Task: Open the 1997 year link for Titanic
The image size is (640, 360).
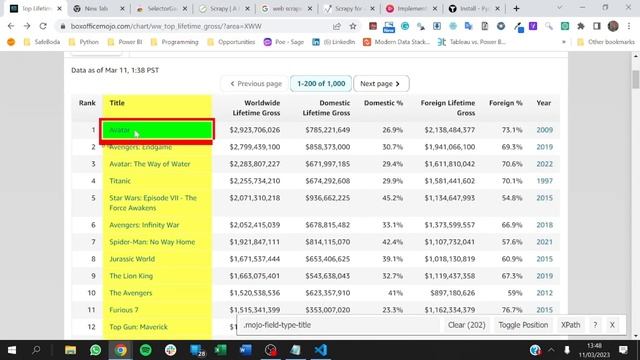Action: pos(544,181)
